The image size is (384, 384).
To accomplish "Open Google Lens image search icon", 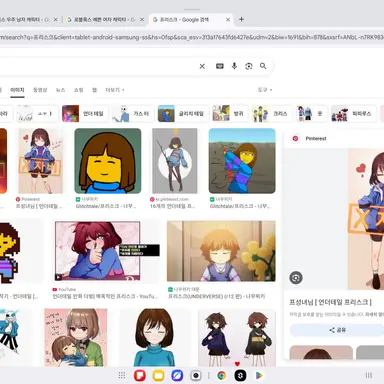I will coord(249,66).
